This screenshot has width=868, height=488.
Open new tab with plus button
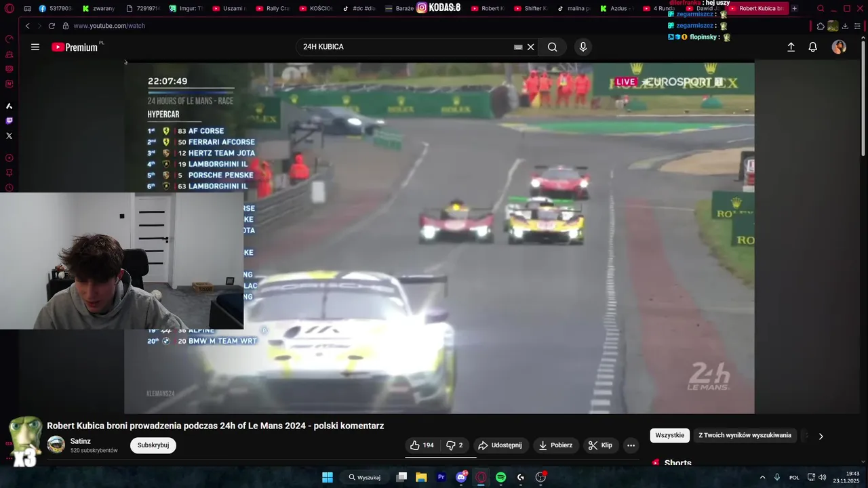pos(794,9)
